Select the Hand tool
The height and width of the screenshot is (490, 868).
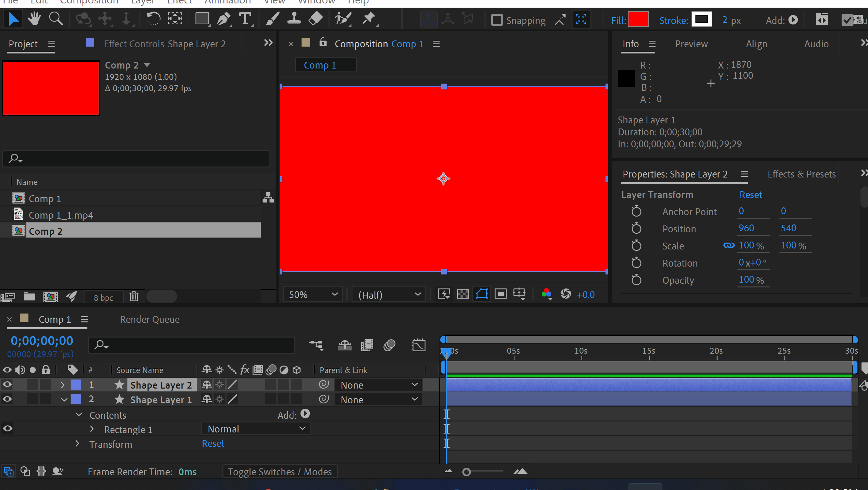coord(34,19)
